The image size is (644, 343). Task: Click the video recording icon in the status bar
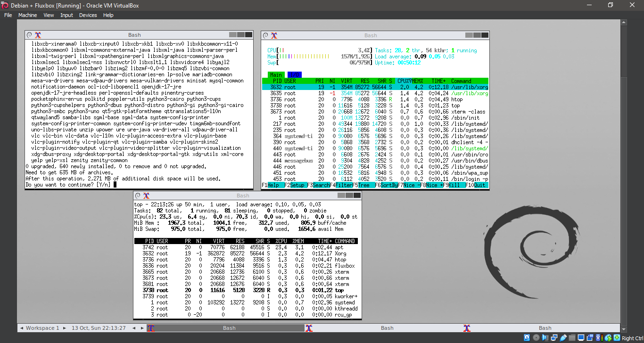pyautogui.click(x=590, y=337)
